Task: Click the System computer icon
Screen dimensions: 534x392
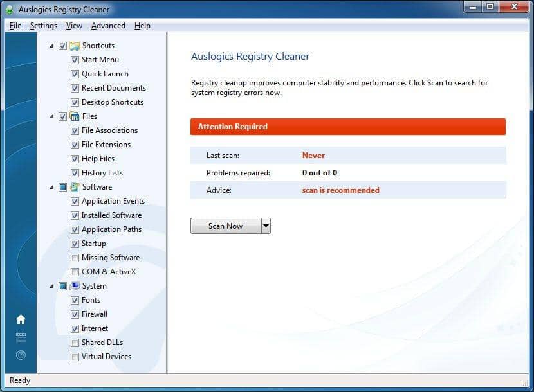Action: pos(75,286)
